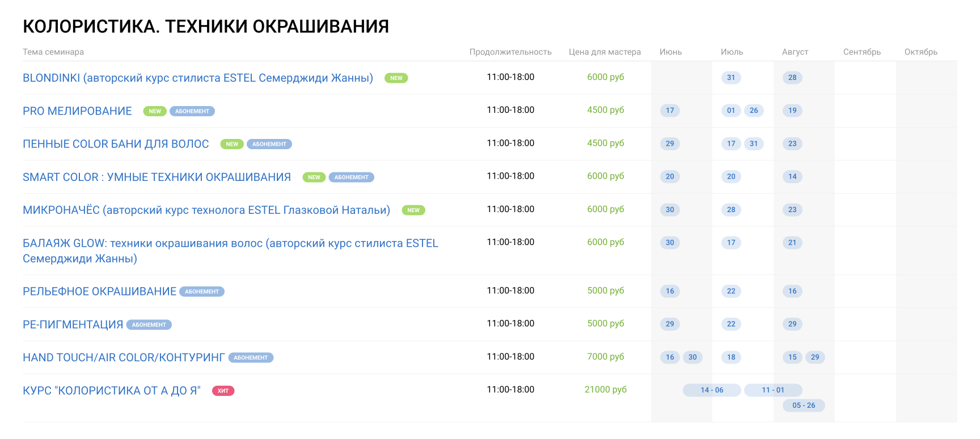Select June 30 date for МИКРОНАЧЁС
The width and height of the screenshot is (980, 439).
click(x=670, y=209)
